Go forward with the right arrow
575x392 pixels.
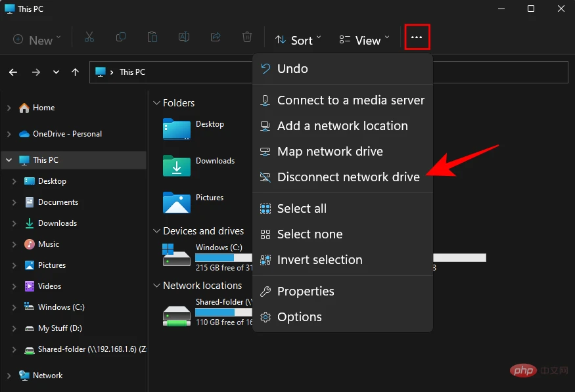click(x=36, y=72)
